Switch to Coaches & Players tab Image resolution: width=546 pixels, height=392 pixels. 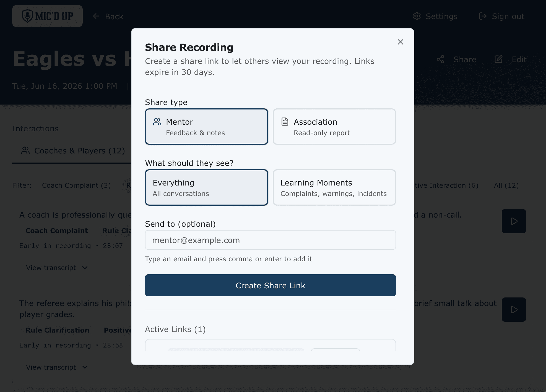[73, 151]
